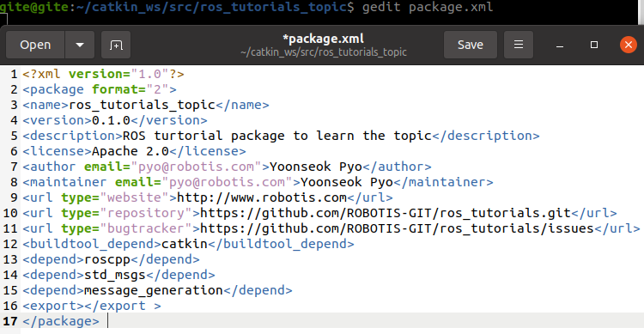
Task: Click the "repository" type attribute value
Action: pos(146,213)
